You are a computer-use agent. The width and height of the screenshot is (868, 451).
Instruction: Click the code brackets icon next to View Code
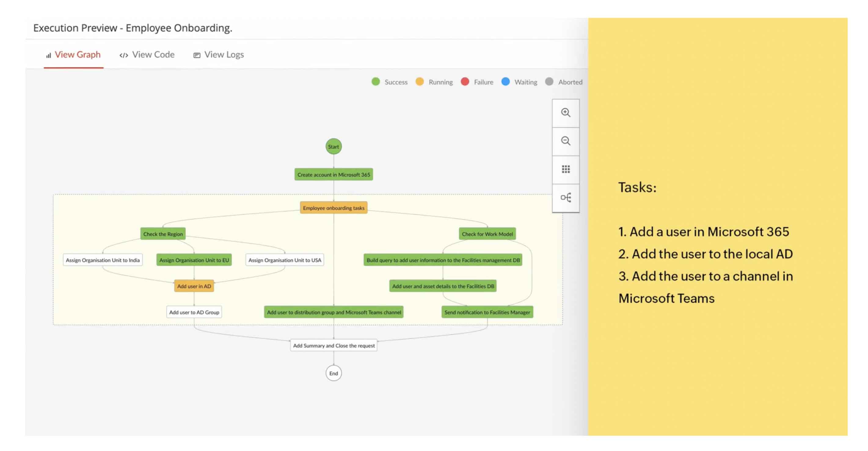click(x=123, y=54)
